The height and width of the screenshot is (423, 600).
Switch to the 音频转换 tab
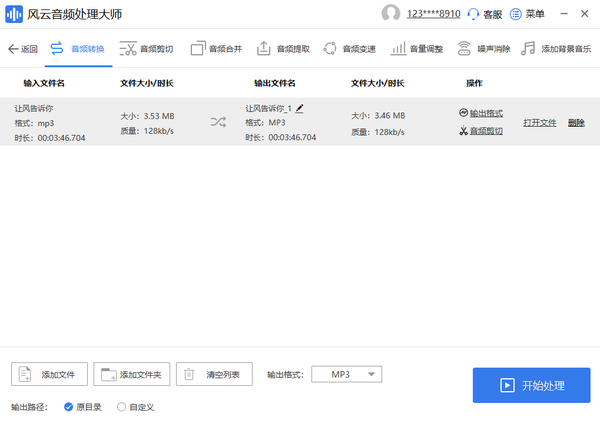point(78,49)
